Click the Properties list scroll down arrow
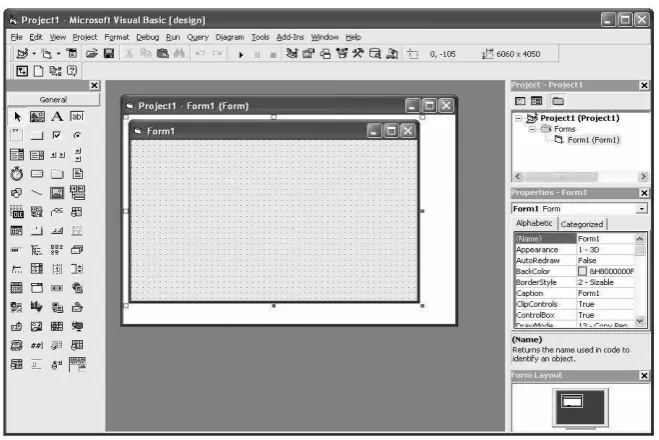The height and width of the screenshot is (440, 659). click(640, 321)
